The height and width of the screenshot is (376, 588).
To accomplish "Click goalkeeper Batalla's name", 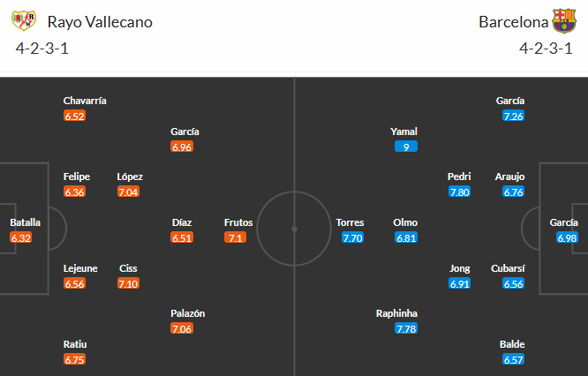I will [x=25, y=222].
